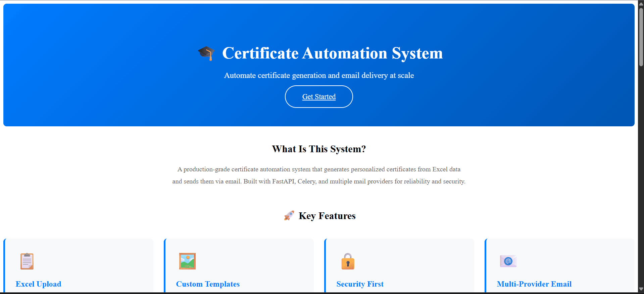Click the clipboard icon on Excel Upload card

point(27,261)
